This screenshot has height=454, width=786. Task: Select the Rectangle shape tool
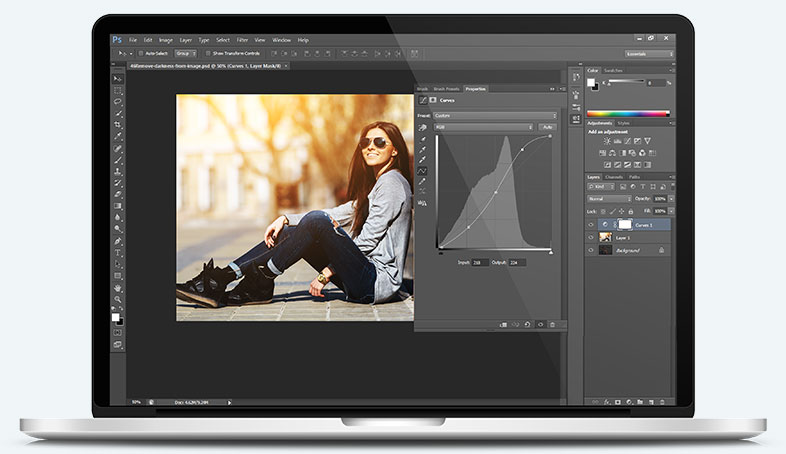(x=118, y=276)
